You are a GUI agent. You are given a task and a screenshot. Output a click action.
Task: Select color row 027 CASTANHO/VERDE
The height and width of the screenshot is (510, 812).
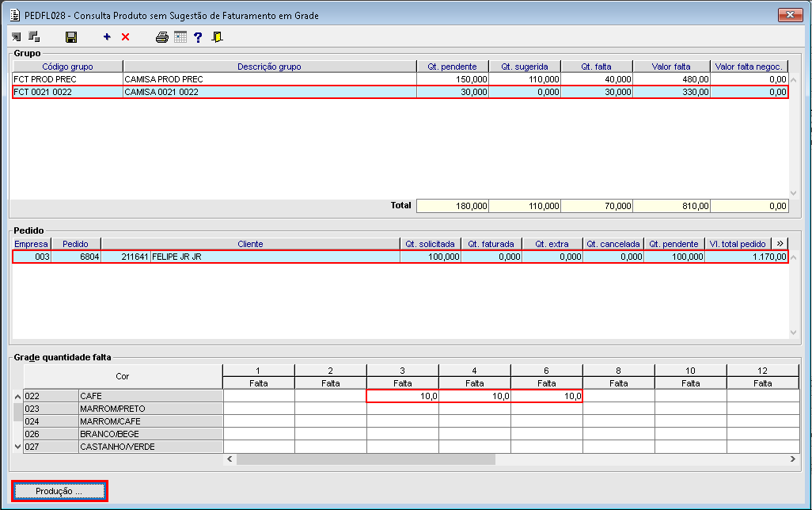(123, 447)
